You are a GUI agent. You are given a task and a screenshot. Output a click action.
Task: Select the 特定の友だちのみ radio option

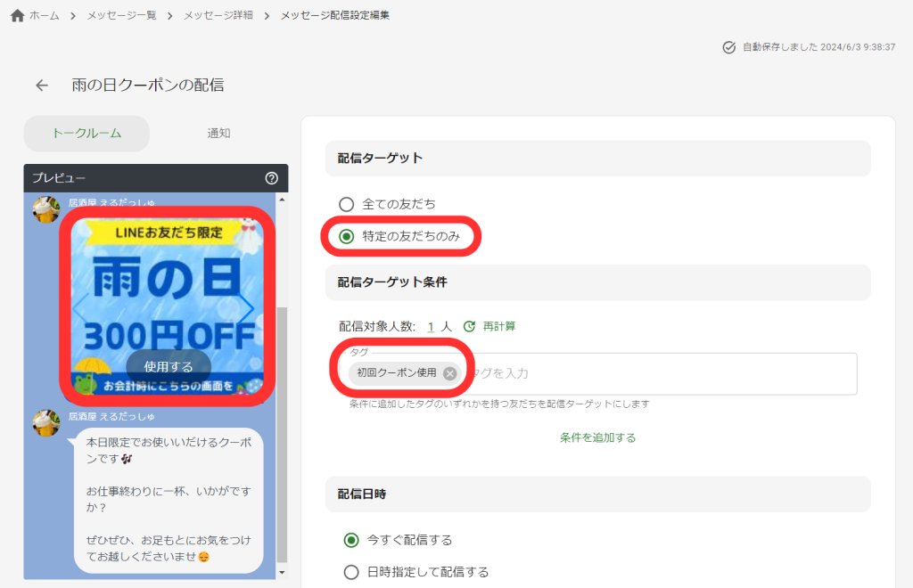coord(347,237)
